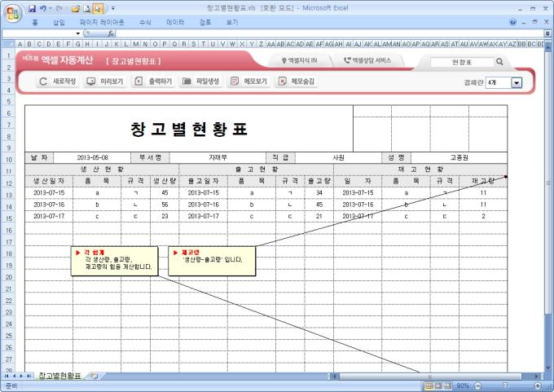The image size is (554, 392).
Task: Open the 삽입 ribbon tab
Action: pos(59,22)
